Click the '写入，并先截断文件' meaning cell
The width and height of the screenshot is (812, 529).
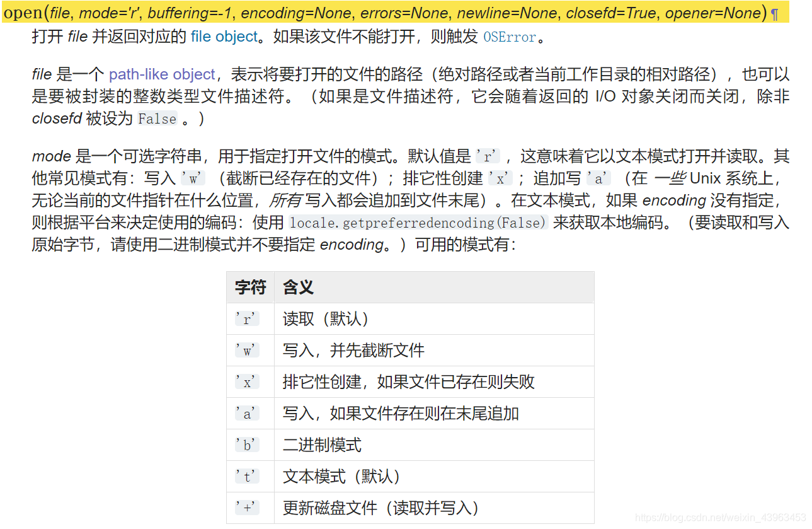(434, 351)
